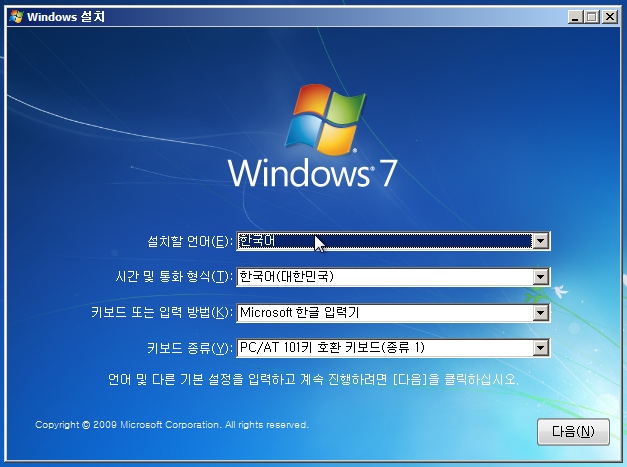This screenshot has height=467, width=627.
Task: Click the instruction text mentioning [다음]
Action: click(x=314, y=379)
